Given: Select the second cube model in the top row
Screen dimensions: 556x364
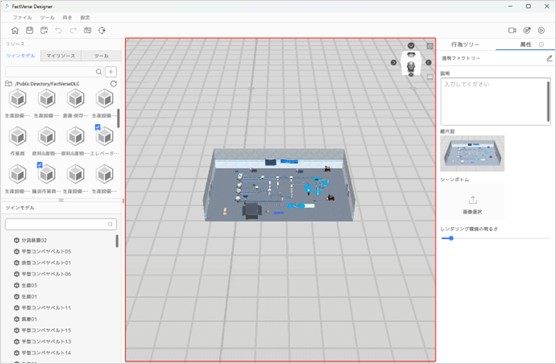Looking at the screenshot, I should click(46, 99).
